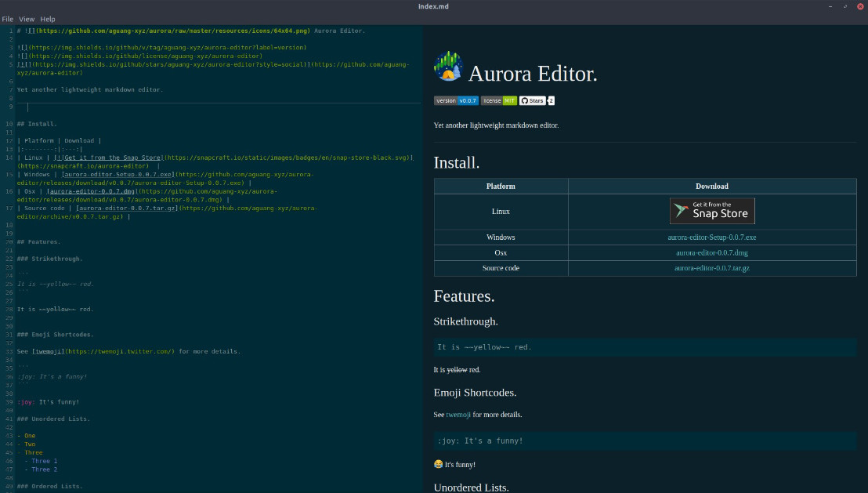
Task: Click the 'Install.' heading in the preview
Action: pyautogui.click(x=457, y=163)
